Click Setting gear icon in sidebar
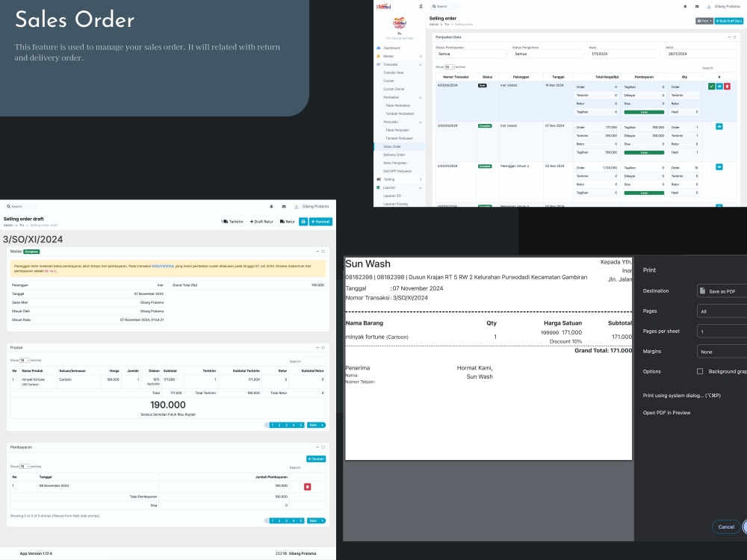The image size is (747, 560). point(379,179)
